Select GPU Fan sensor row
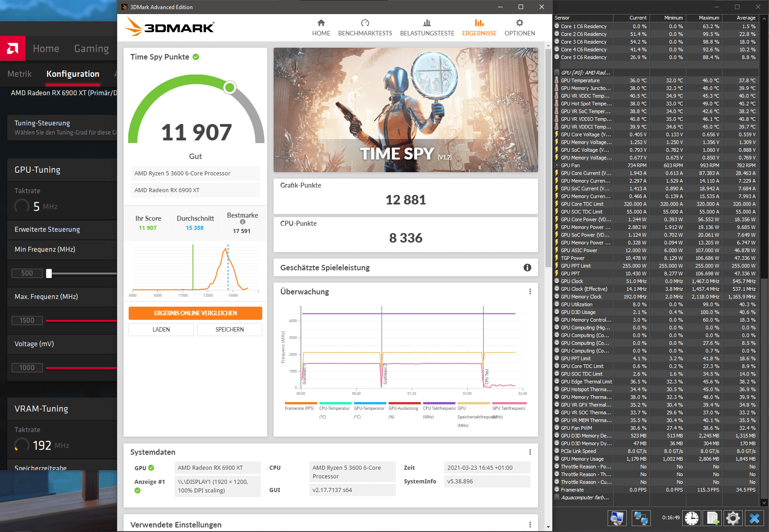 pyautogui.click(x=656, y=165)
